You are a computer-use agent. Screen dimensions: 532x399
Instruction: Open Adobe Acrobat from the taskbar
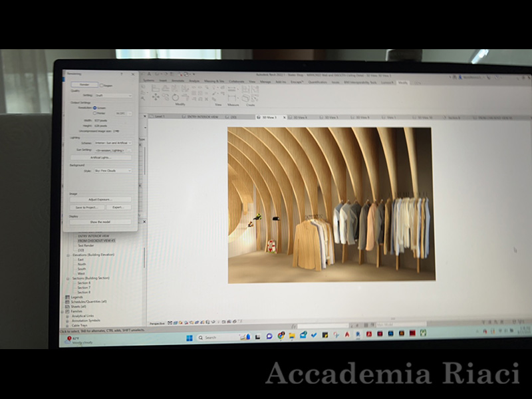(369, 334)
